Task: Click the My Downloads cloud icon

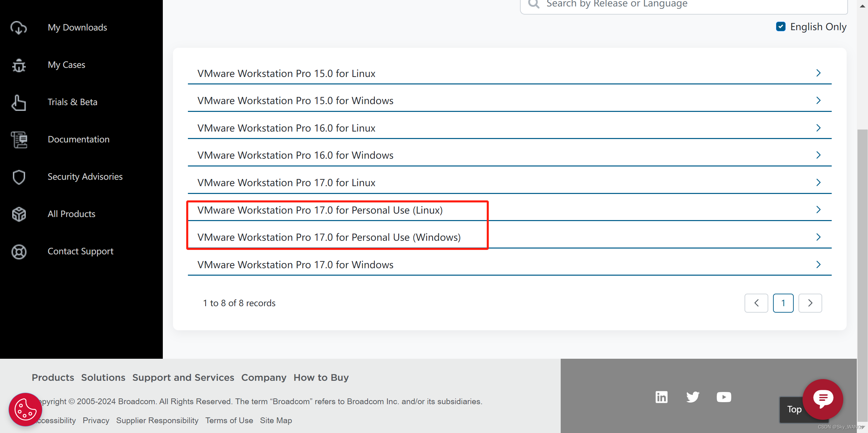Action: click(x=19, y=27)
